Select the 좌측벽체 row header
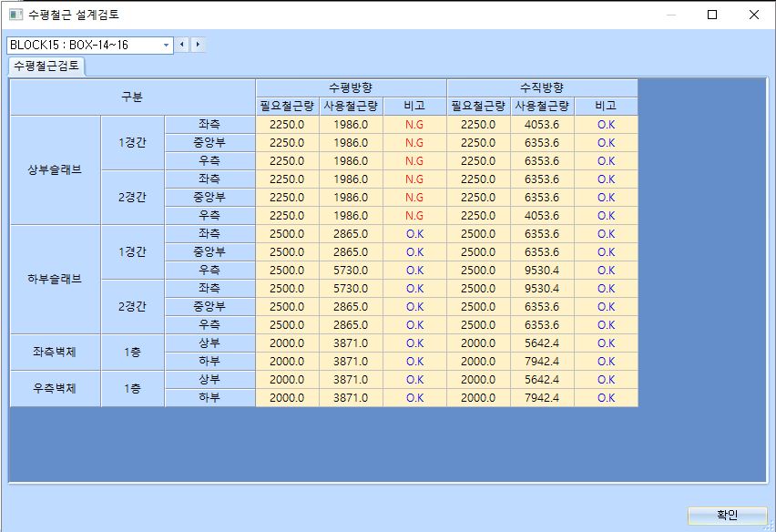 pyautogui.click(x=55, y=353)
